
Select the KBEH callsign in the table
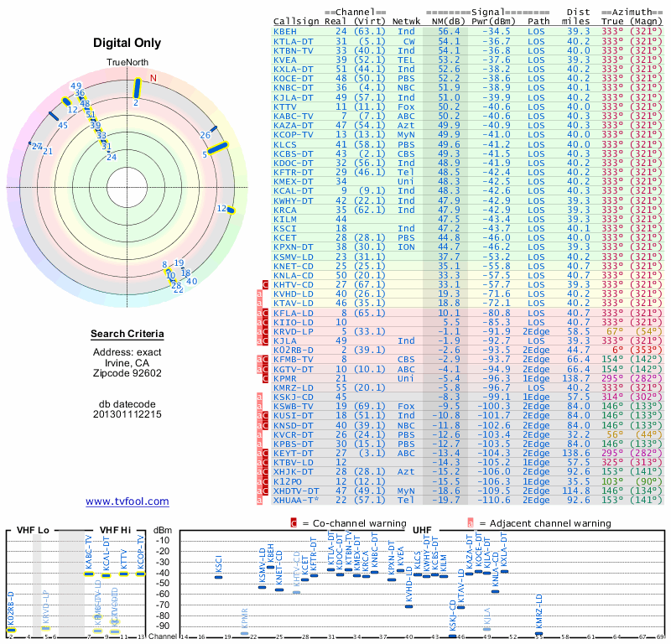[285, 32]
